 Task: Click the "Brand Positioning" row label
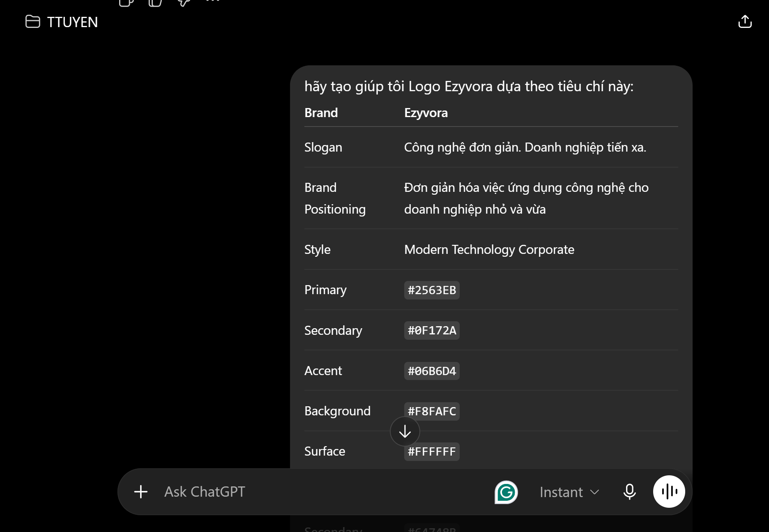point(335,198)
